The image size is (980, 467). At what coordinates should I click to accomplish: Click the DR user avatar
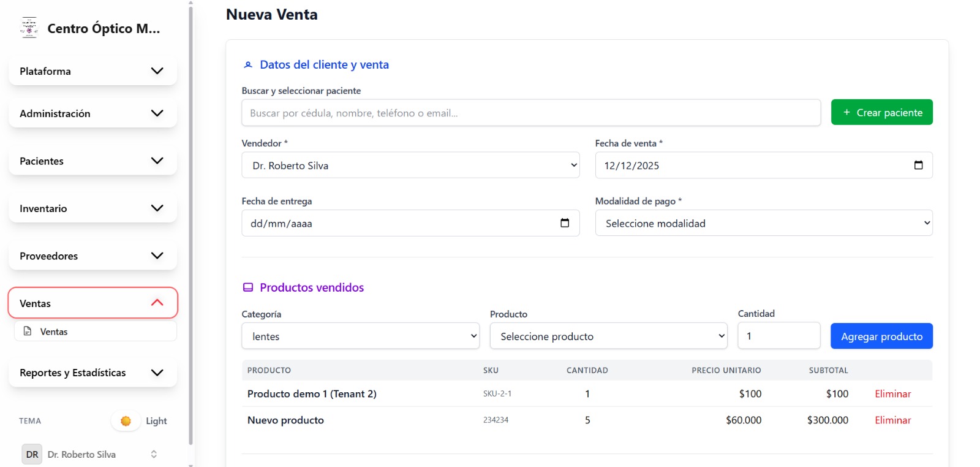[x=32, y=454]
